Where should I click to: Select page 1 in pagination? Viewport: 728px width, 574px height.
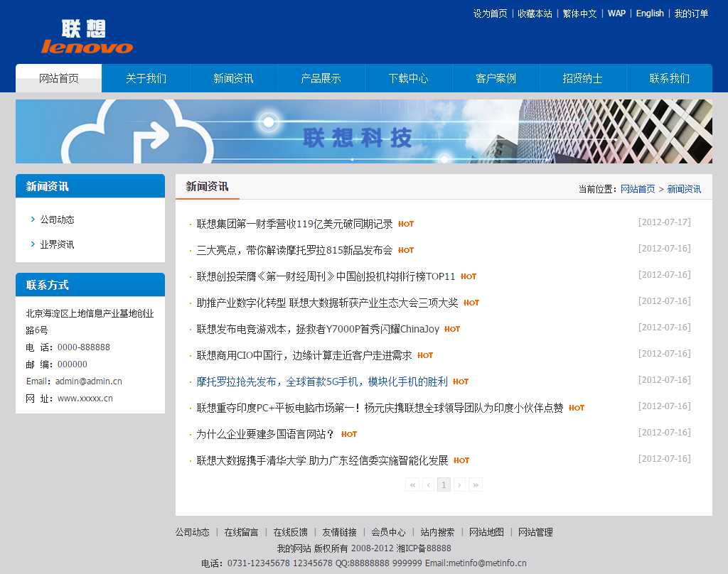click(x=444, y=484)
